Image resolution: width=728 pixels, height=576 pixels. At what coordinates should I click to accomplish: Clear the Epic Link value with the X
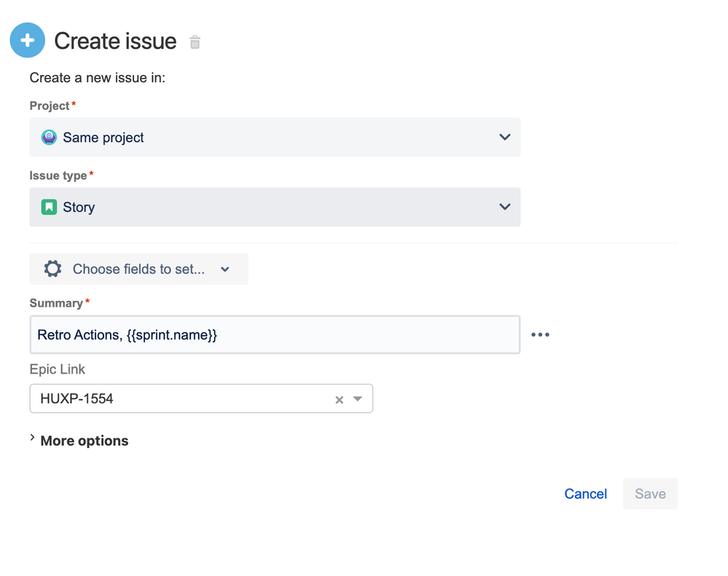[x=339, y=400]
